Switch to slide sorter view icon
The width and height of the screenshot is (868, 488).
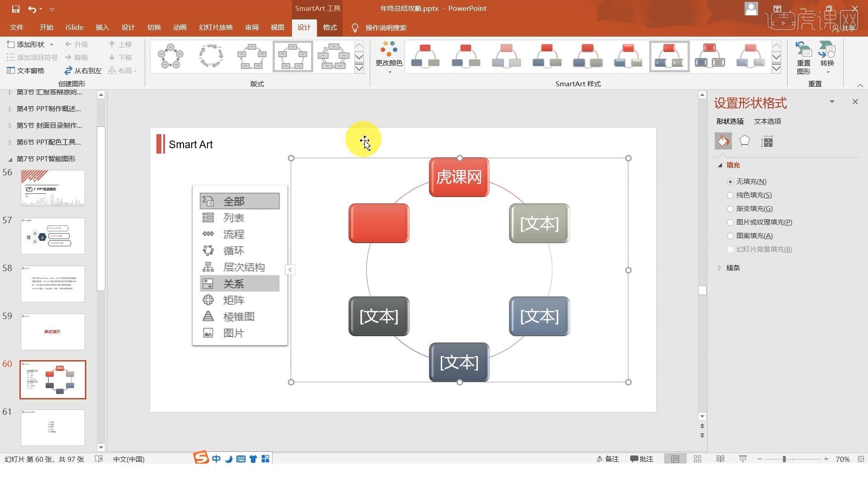[x=698, y=459]
